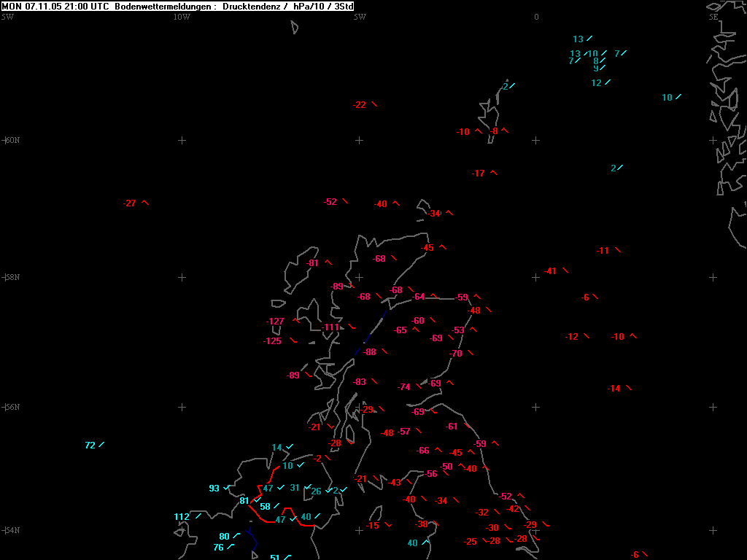
Task: Click the -74 station reading
Action: [x=404, y=387]
